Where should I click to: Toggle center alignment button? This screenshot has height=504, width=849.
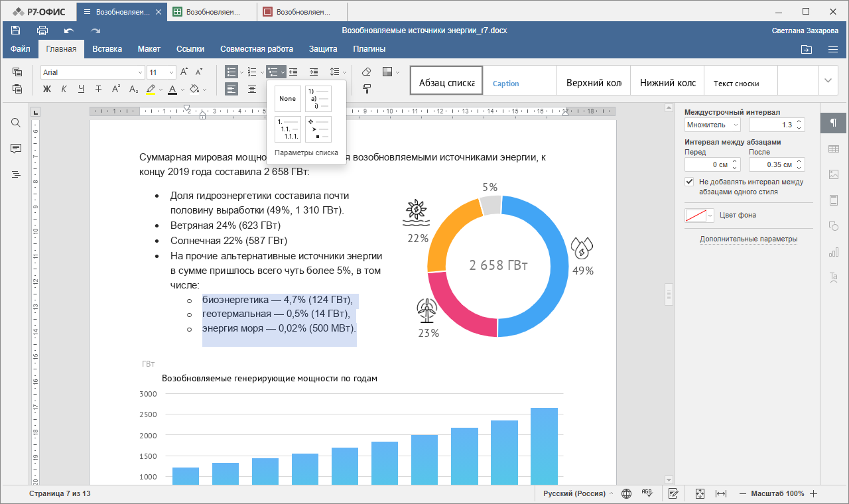[252, 89]
